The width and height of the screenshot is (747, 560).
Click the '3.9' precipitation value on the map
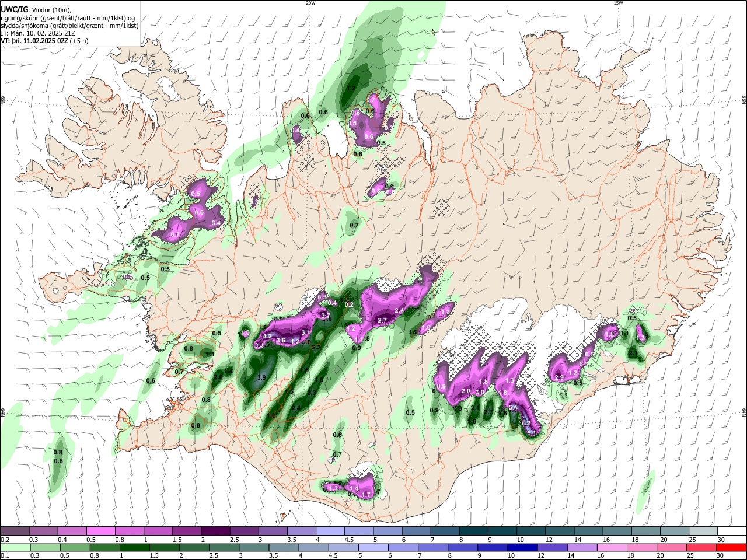coord(261,378)
